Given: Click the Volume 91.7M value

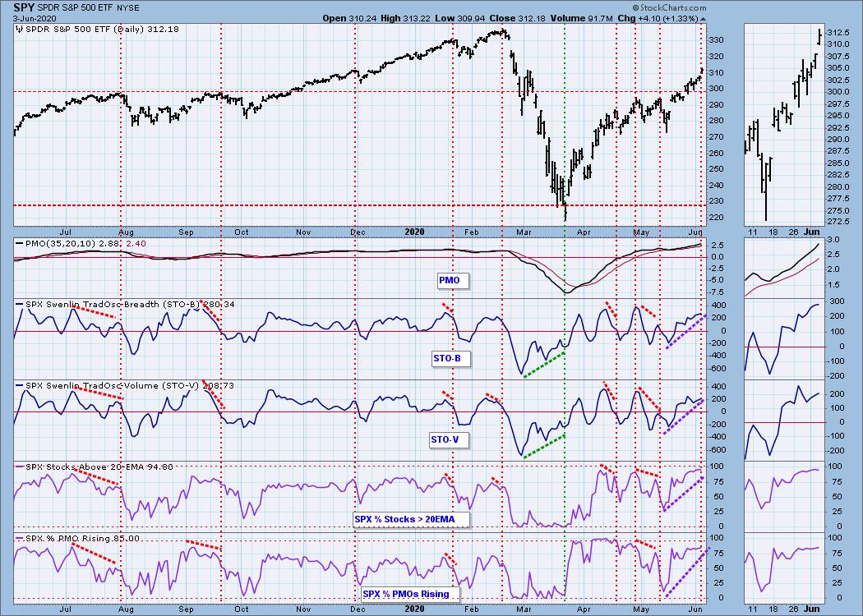Looking at the screenshot, I should tap(582, 18).
